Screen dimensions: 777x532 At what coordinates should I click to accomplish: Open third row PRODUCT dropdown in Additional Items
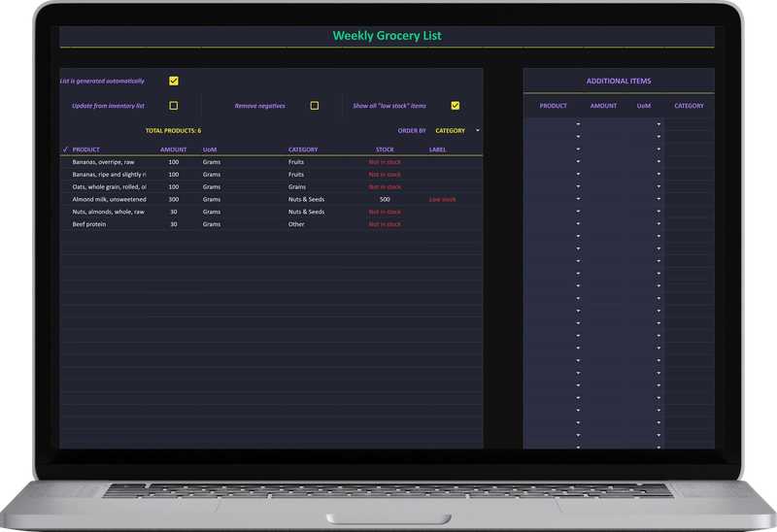point(578,149)
